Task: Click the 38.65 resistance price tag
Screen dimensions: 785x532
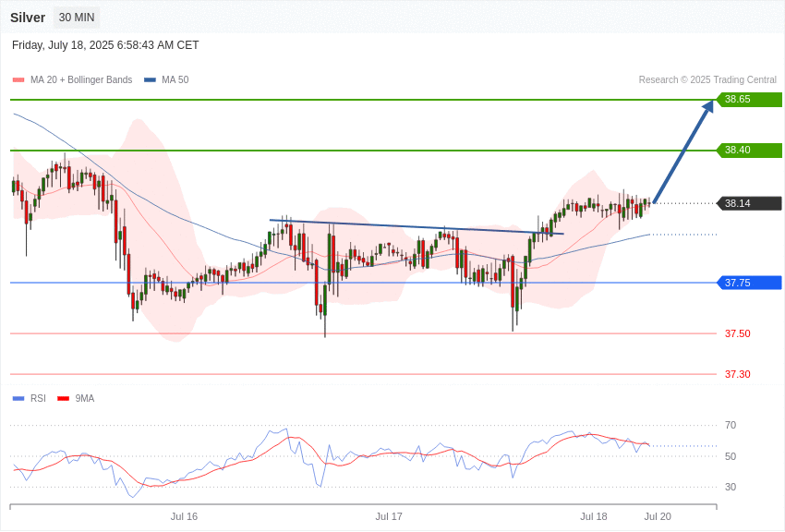Action: (750, 99)
